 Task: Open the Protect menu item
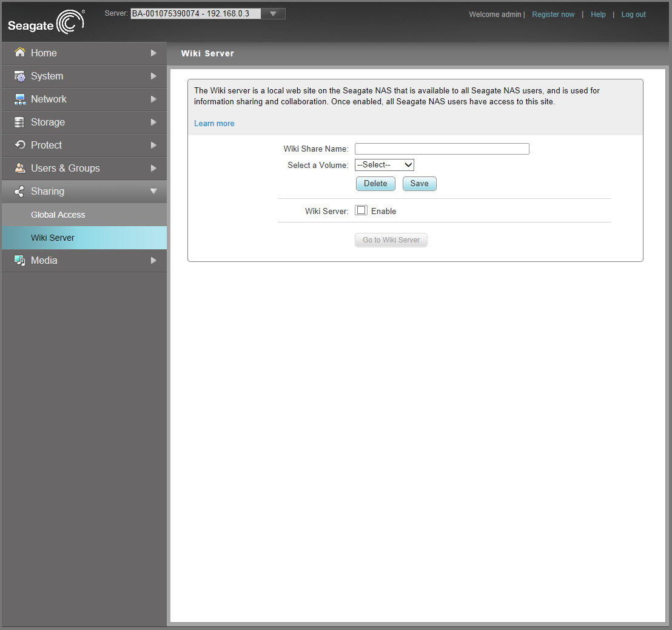pos(84,146)
